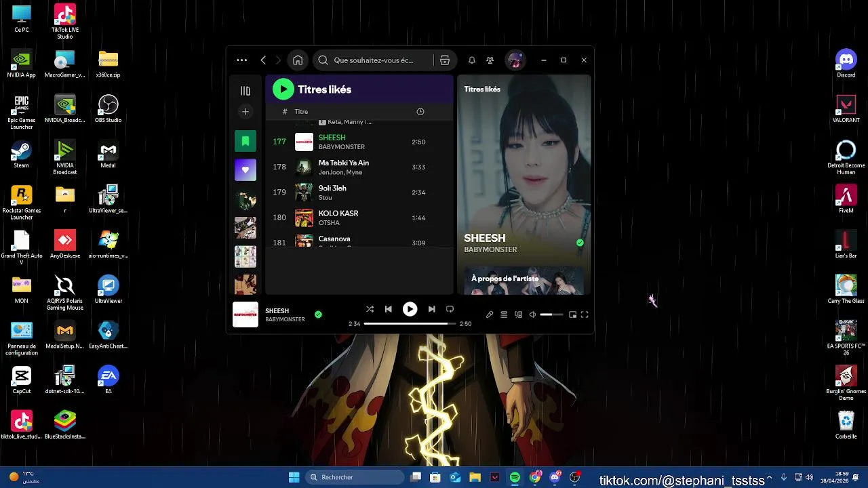
Task: Open Spotify Home
Action: (x=298, y=60)
